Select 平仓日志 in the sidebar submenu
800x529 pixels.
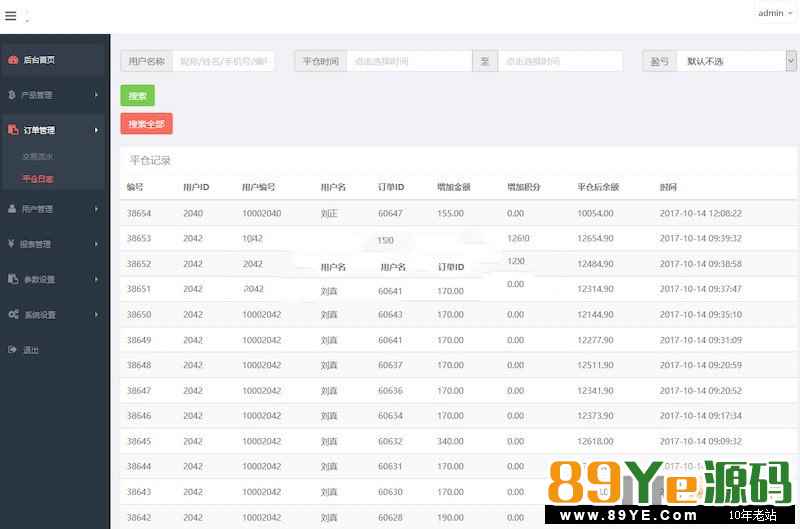[38, 179]
